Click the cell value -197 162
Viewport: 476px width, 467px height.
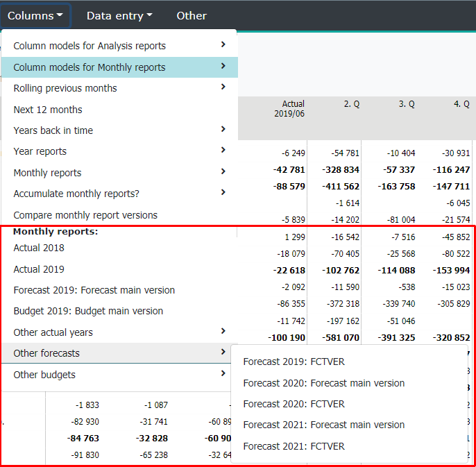click(x=343, y=321)
